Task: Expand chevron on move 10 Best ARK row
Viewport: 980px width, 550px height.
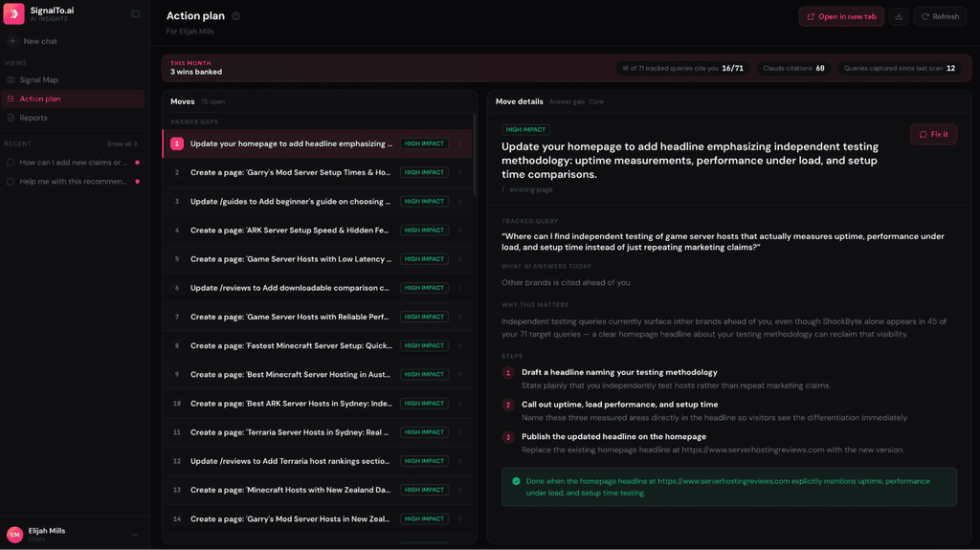Action: 460,403
